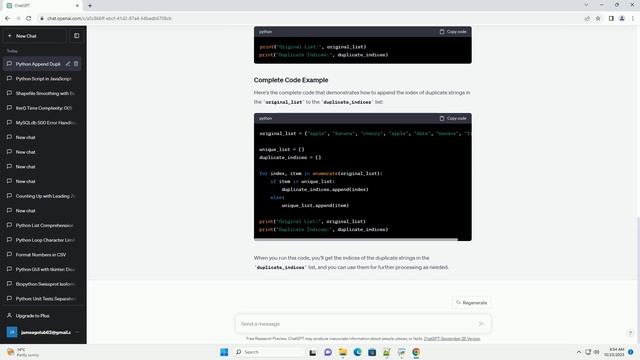Open the Python Unit Tests chat

(42, 299)
